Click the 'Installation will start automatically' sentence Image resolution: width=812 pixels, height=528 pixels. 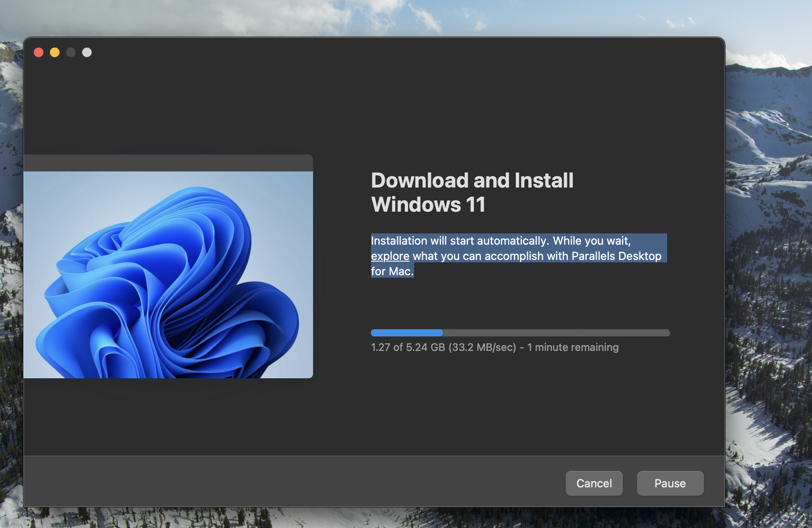pyautogui.click(x=459, y=241)
